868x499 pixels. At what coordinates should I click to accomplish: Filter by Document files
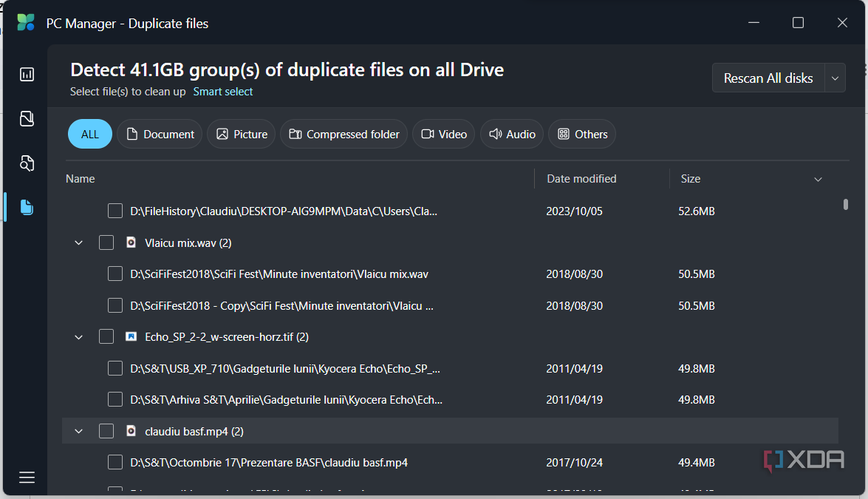(x=160, y=134)
